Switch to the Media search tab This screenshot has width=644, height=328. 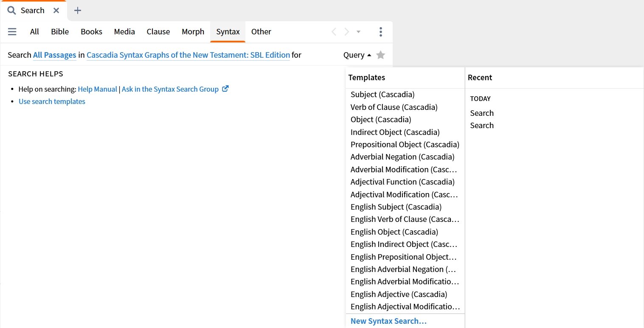pyautogui.click(x=124, y=32)
